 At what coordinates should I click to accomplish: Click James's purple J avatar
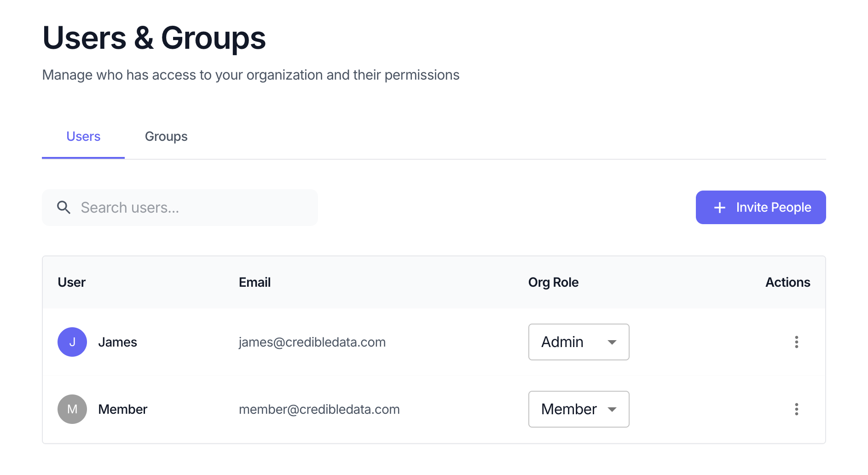coord(72,342)
